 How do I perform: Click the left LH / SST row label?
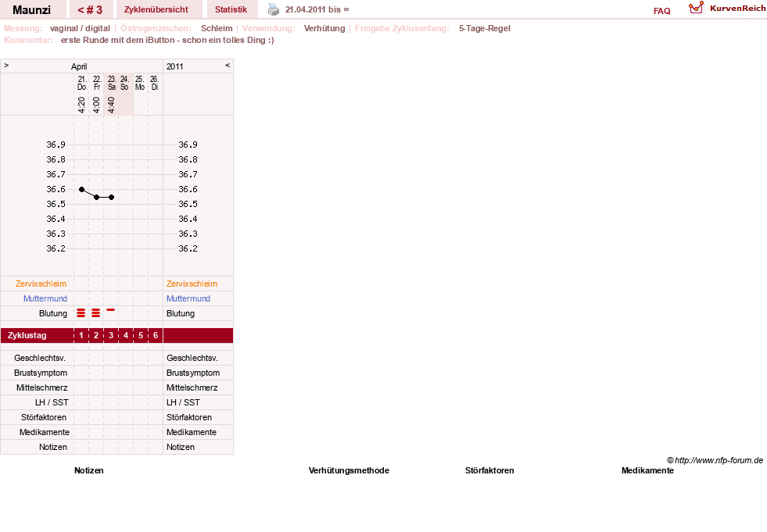coord(52,402)
